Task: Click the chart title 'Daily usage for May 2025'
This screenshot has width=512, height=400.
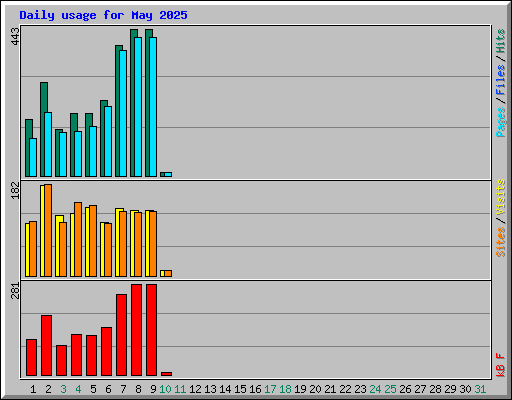Action: tap(103, 15)
